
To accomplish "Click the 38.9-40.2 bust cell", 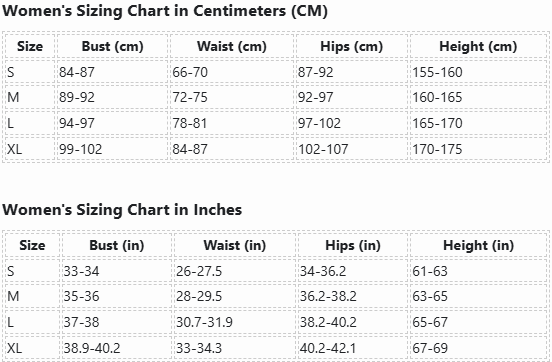I will 117,348.
